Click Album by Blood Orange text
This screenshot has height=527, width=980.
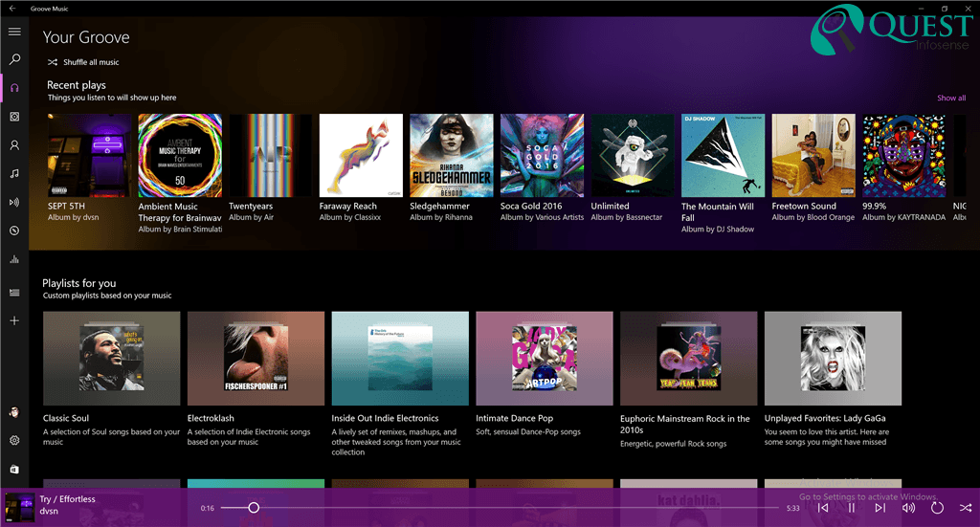coord(813,217)
